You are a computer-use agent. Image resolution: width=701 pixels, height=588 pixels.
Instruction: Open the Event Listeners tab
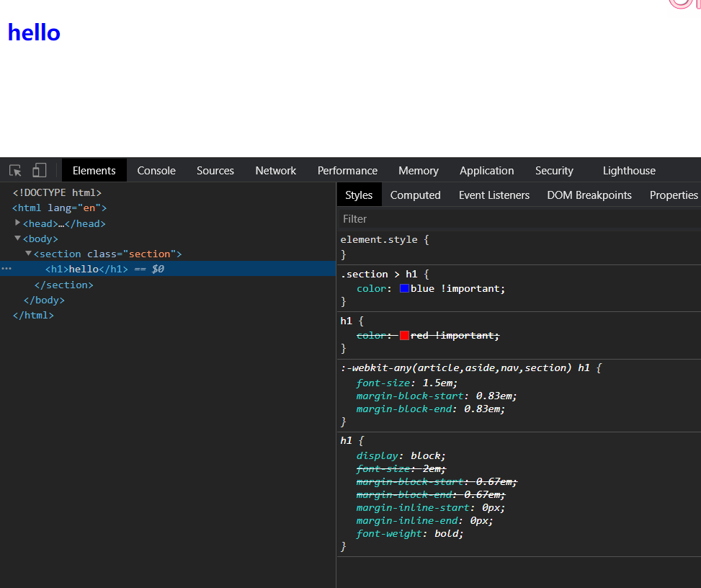coord(494,195)
